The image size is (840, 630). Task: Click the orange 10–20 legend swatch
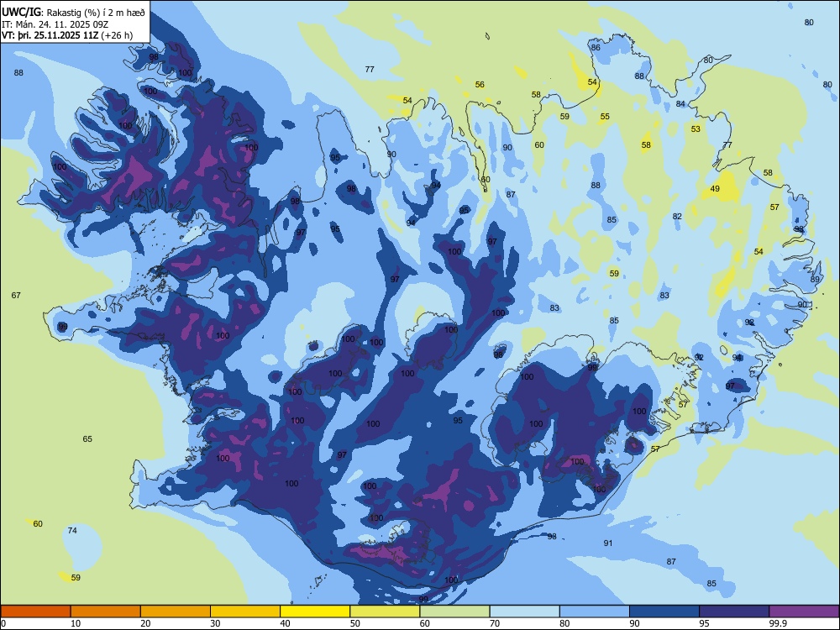[106, 612]
